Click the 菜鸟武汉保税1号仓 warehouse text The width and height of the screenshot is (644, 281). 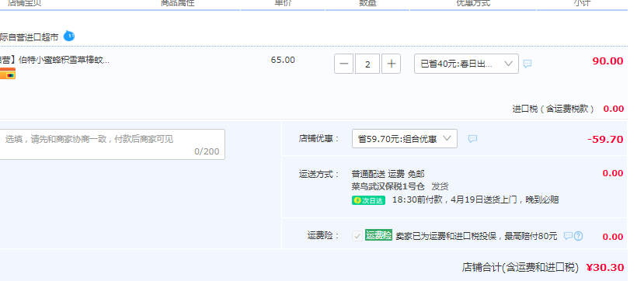coord(388,187)
